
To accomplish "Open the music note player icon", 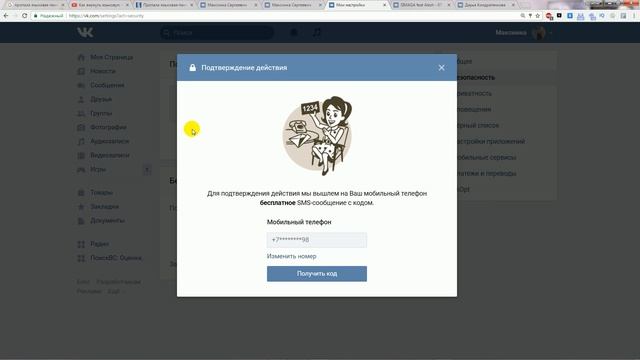I will pyautogui.click(x=317, y=33).
